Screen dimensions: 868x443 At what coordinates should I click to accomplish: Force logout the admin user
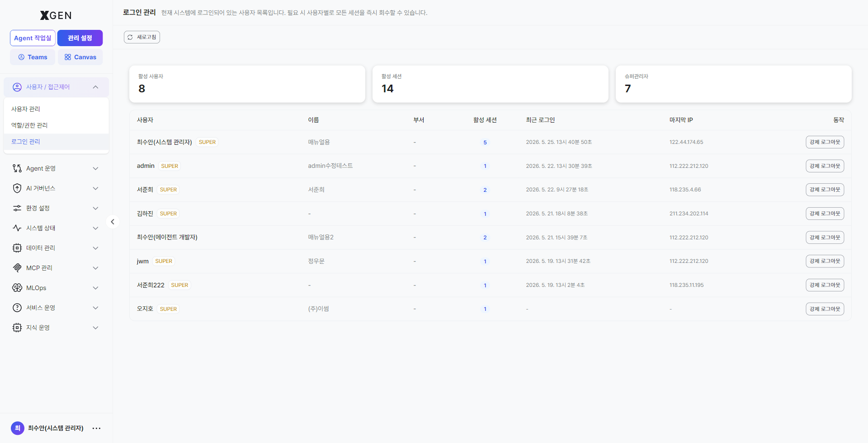[825, 166]
